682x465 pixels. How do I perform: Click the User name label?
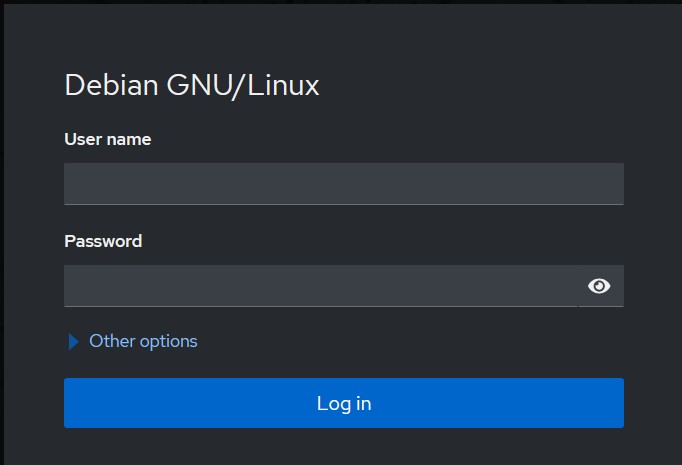click(108, 139)
